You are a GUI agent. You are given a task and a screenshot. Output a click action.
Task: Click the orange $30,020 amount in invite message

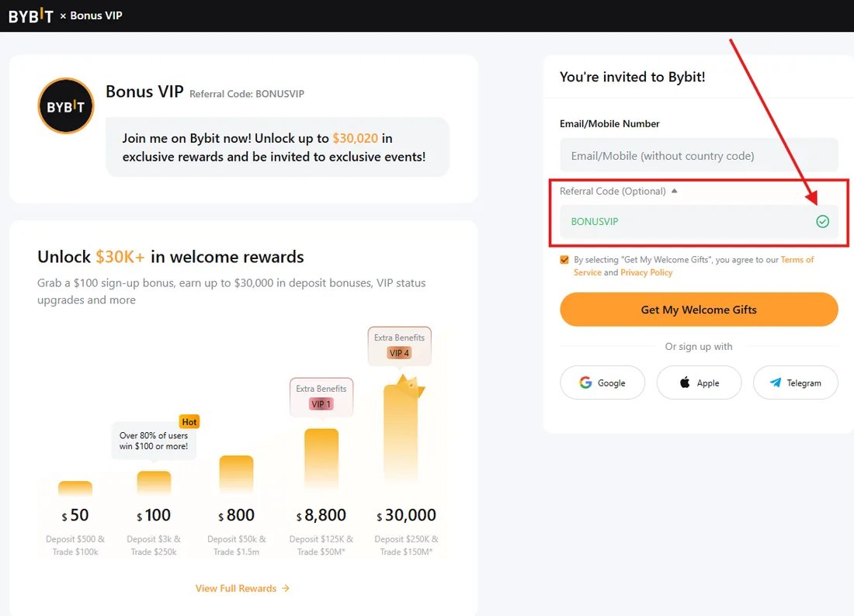click(x=355, y=138)
